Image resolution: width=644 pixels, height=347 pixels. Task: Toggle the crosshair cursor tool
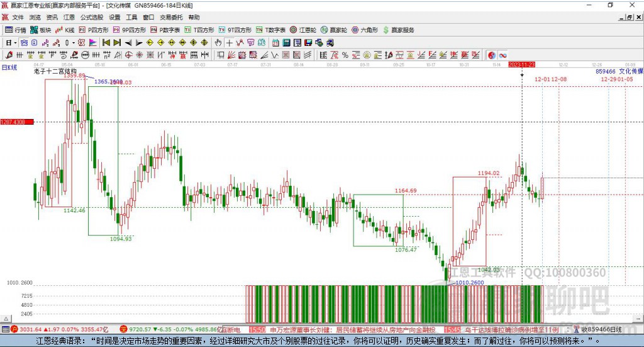(230, 42)
